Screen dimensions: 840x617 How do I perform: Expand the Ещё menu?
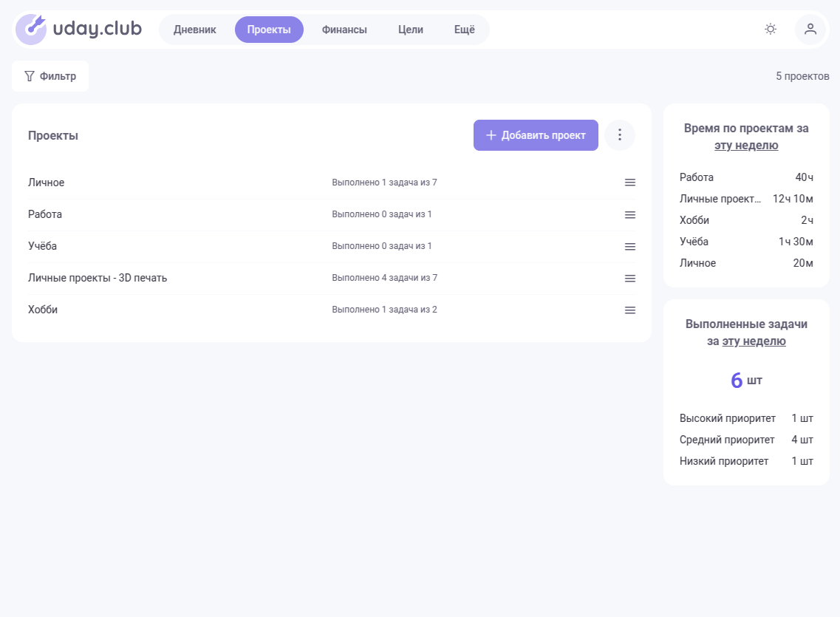464,30
